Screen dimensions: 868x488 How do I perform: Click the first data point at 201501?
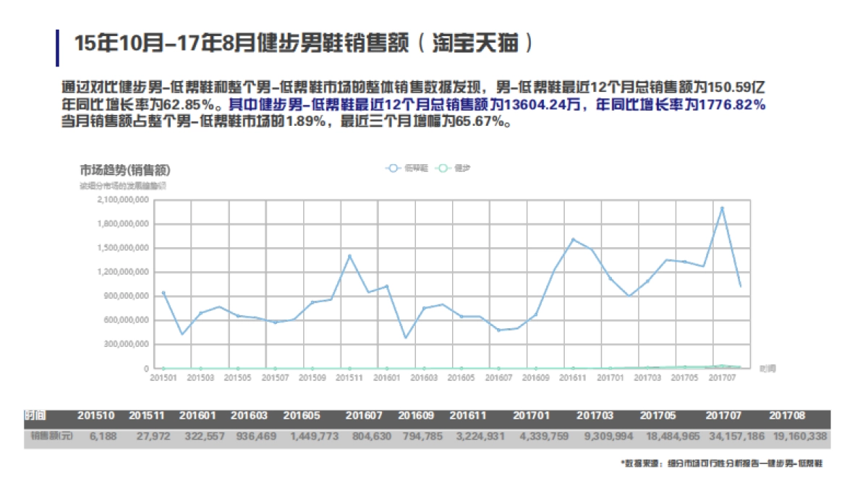tap(163, 292)
